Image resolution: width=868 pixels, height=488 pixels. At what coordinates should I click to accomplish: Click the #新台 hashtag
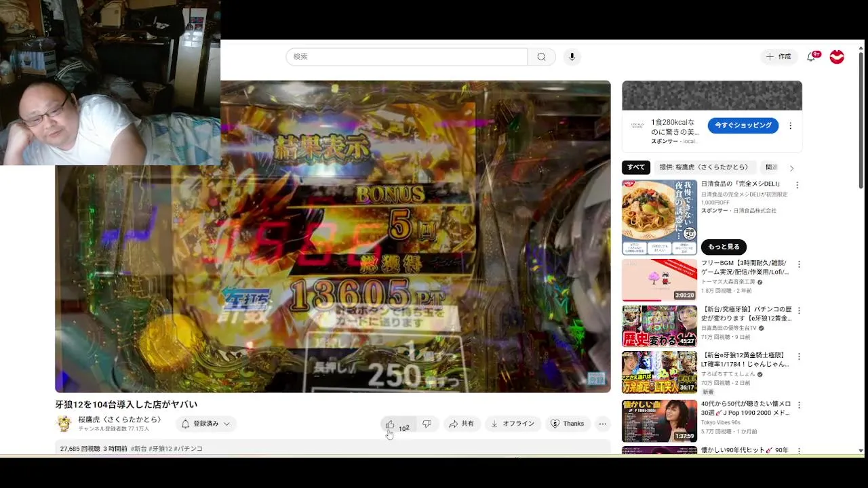pos(138,449)
